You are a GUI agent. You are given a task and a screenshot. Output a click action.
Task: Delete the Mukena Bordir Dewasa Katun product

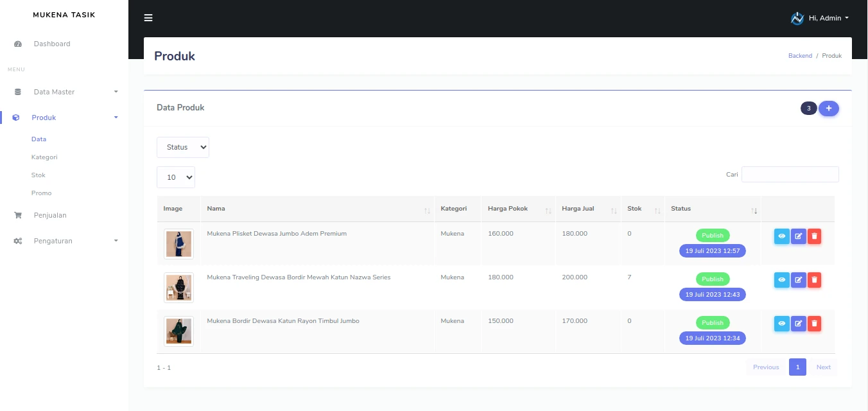pyautogui.click(x=814, y=323)
